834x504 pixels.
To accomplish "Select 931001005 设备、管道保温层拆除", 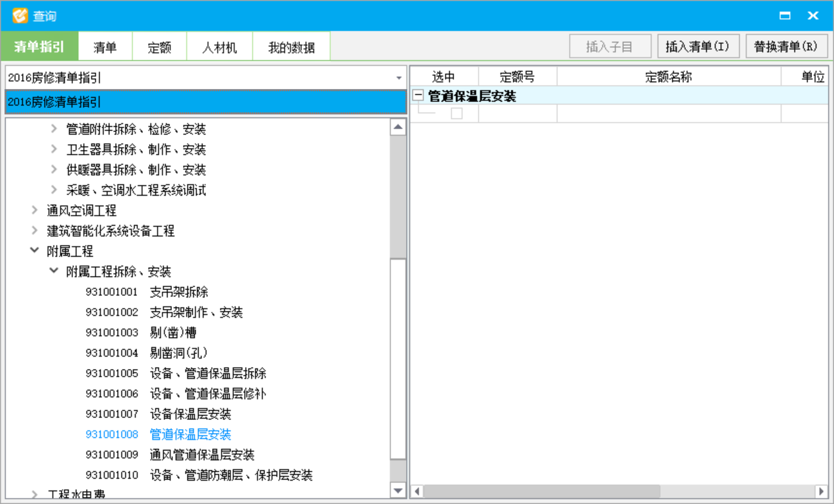I will tap(176, 373).
